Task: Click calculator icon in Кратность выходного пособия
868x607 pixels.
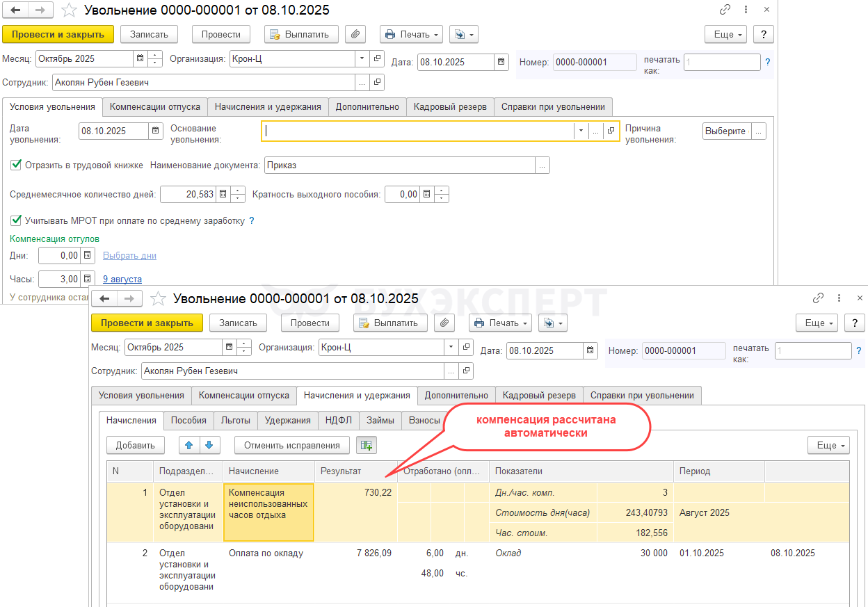Action: point(427,195)
